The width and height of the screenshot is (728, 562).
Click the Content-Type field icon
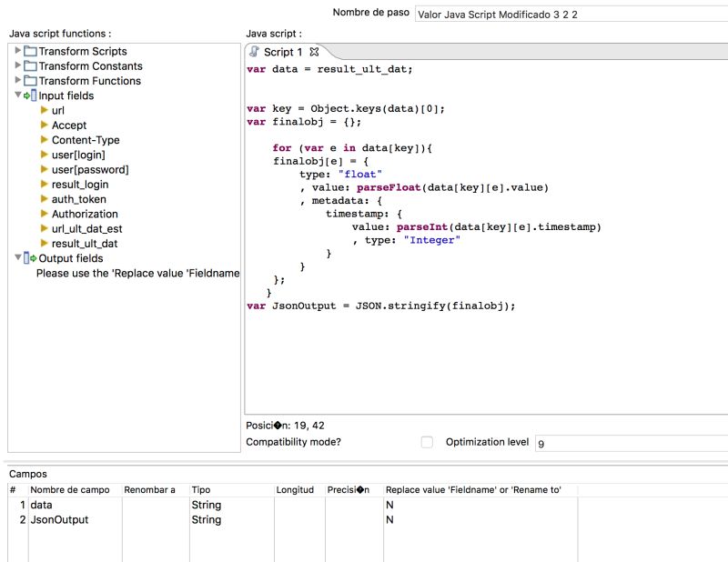[44, 139]
